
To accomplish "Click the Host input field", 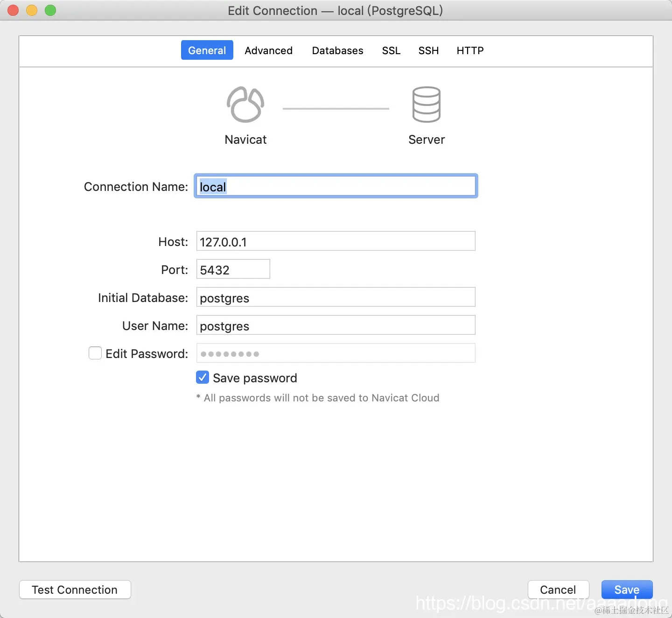I will coord(336,241).
